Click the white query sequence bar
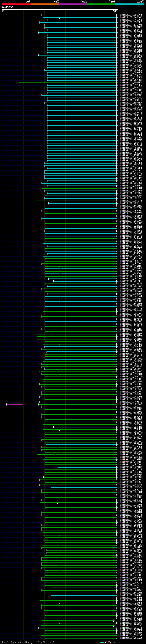Screen dimensions: 146x644 coord(60,9)
